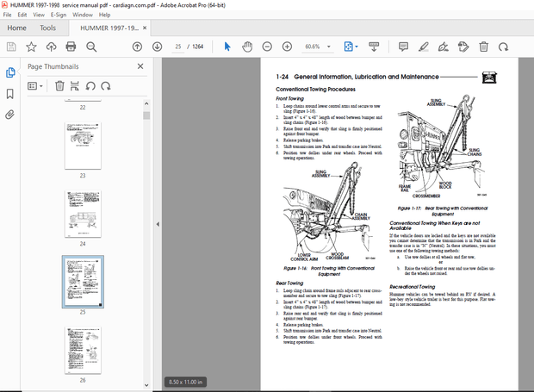Click the Save file icon
This screenshot has height=392, width=534.
point(11,47)
